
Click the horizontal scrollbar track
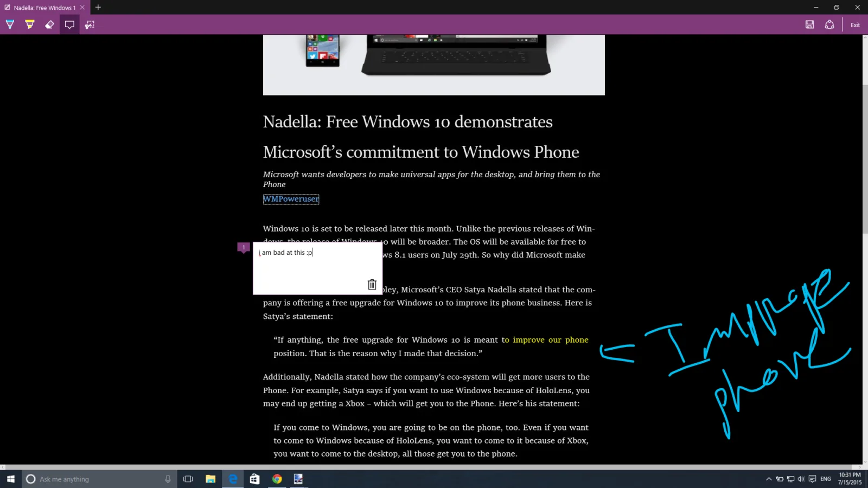pos(431,467)
